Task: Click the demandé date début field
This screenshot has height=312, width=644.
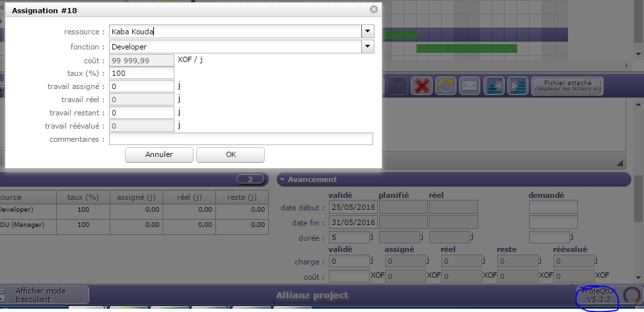Action: click(x=554, y=207)
